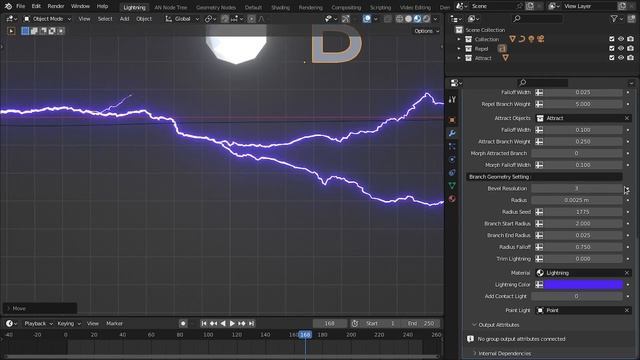This screenshot has width=640, height=360.
Task: Click the Repel Branch Weight value field
Action: tap(583, 104)
